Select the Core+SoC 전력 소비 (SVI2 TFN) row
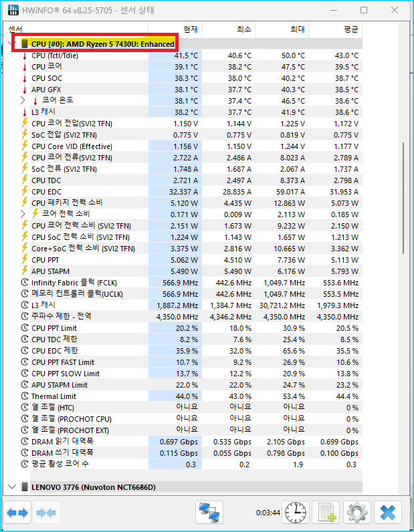 point(191,249)
